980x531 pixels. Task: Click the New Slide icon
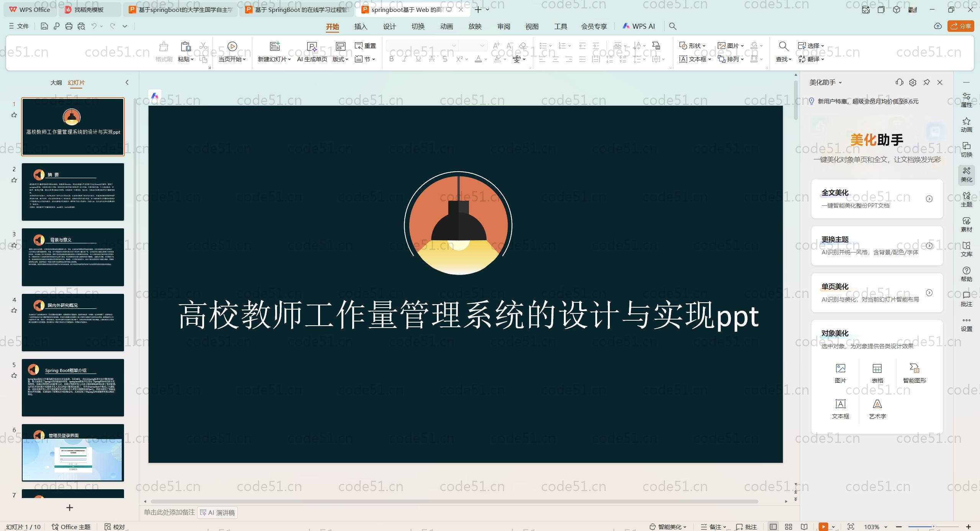click(274, 46)
